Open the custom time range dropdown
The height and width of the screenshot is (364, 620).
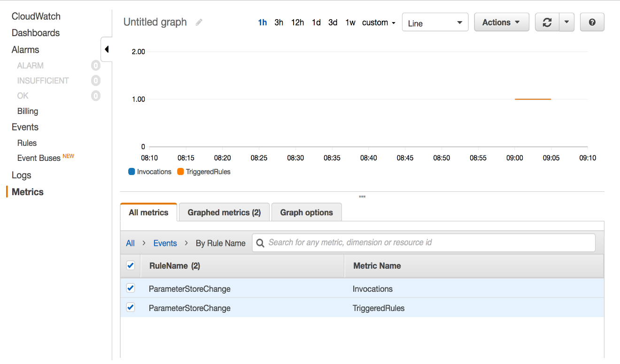click(379, 23)
